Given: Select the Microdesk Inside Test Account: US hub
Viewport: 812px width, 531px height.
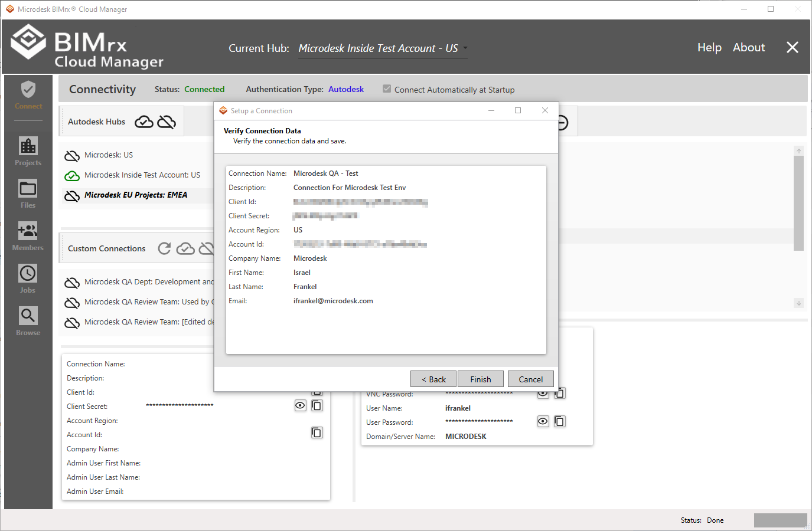Looking at the screenshot, I should 142,175.
